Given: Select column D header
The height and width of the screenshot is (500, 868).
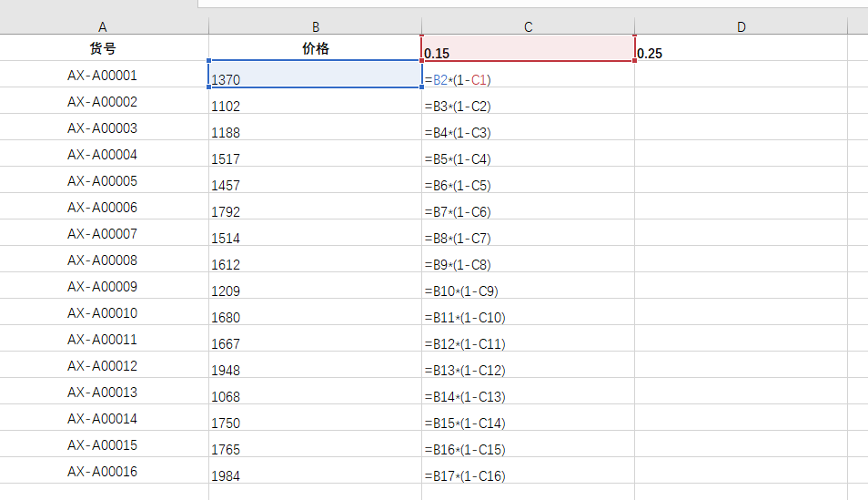Looking at the screenshot, I should click(x=742, y=26).
